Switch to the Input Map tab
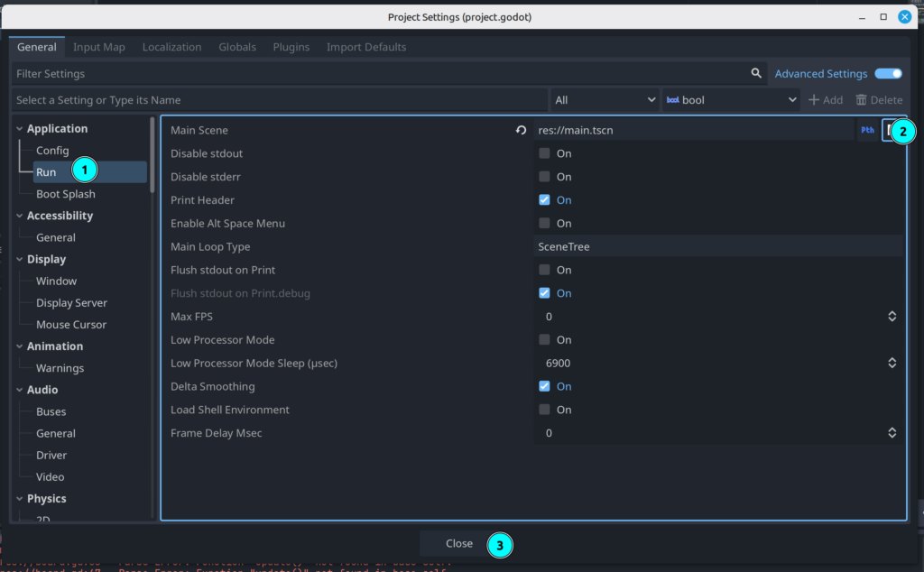Screen dimensions: 924x572 click(x=99, y=47)
